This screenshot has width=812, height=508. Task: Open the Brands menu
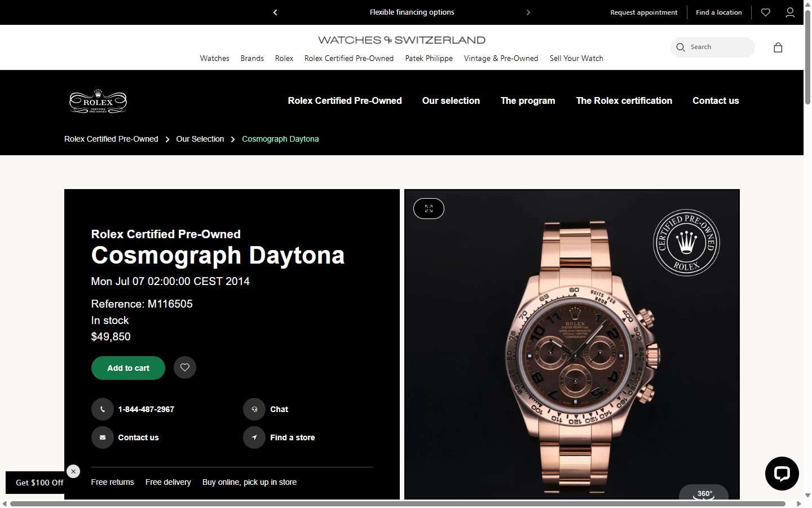click(x=252, y=58)
